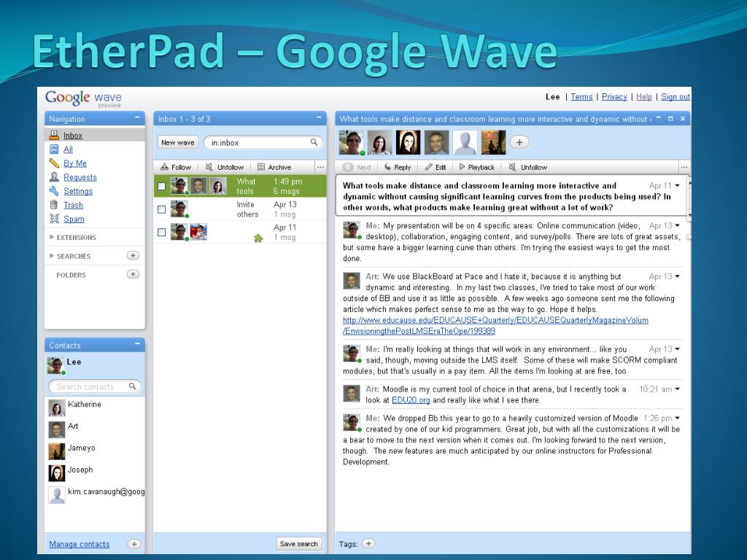747x560 pixels.
Task: Select contact kim.cavanaugh
Action: point(96,495)
